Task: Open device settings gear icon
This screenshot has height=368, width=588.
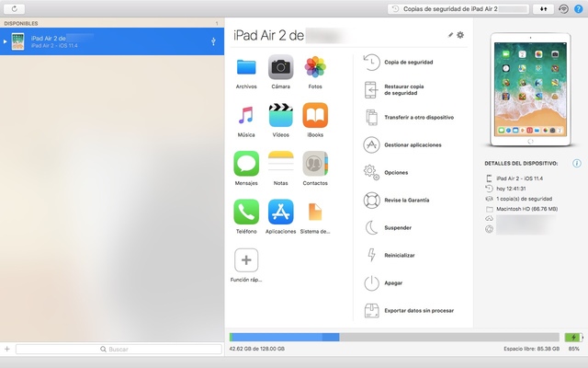Action: click(x=460, y=35)
